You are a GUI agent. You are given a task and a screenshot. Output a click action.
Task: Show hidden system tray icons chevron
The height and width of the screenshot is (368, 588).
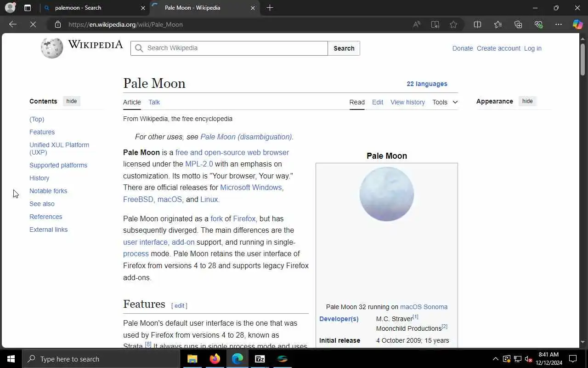(x=495, y=359)
